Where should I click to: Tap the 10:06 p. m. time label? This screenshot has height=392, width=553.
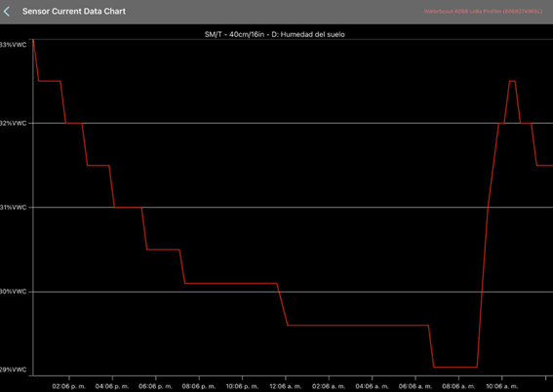242,386
